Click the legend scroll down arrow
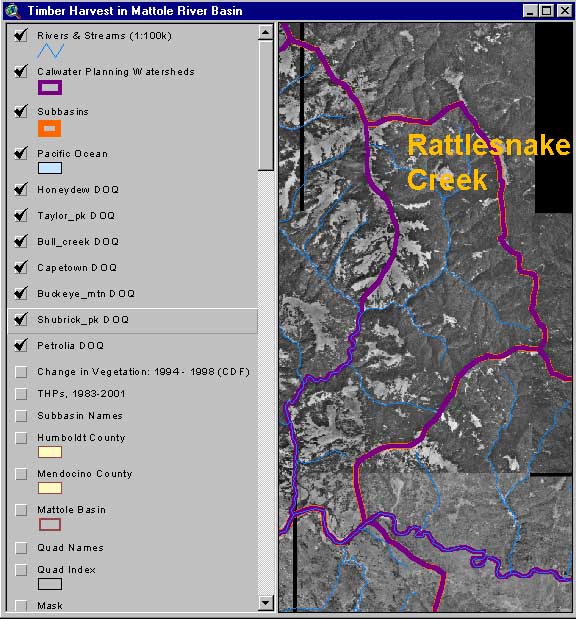 pyautogui.click(x=266, y=603)
